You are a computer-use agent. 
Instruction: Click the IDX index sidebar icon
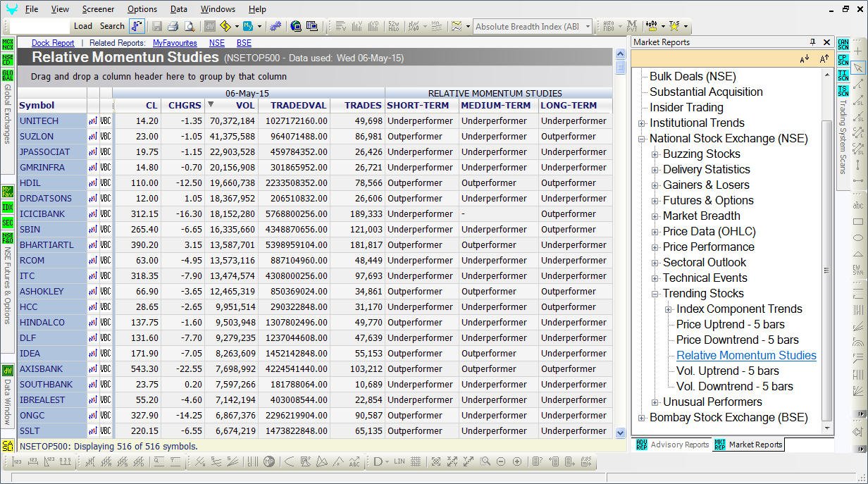[x=8, y=207]
